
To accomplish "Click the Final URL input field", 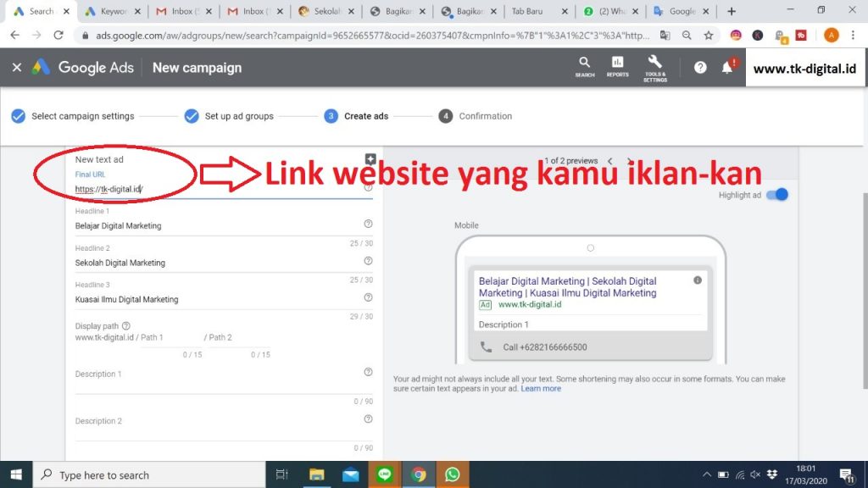I will point(212,189).
